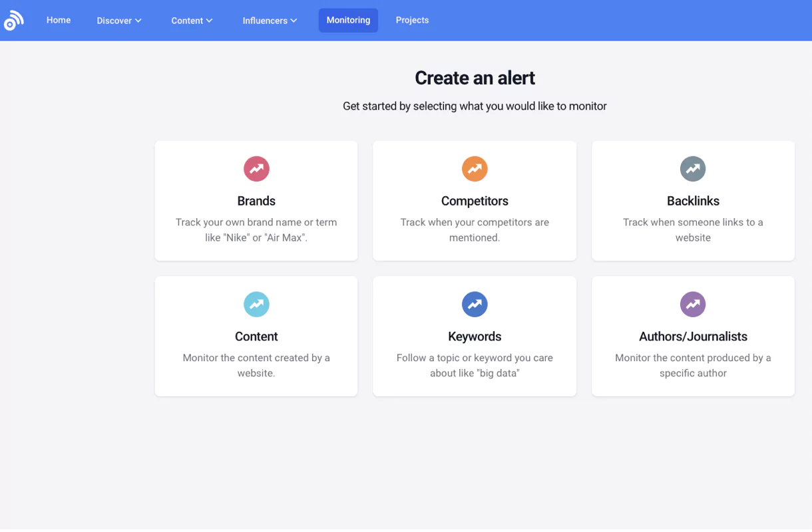Select the purple Authors/Journalists icon

point(693,304)
